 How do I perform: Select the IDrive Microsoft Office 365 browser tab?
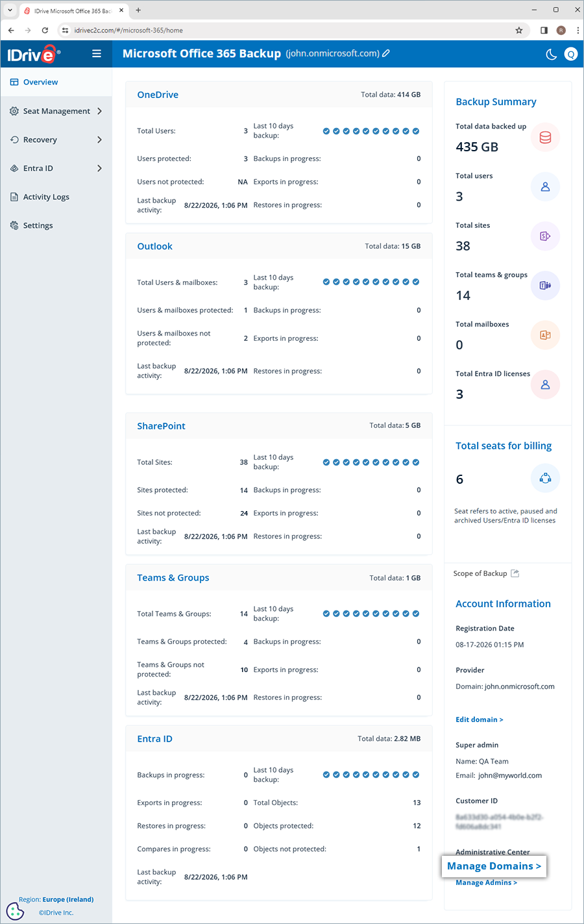[x=73, y=10]
